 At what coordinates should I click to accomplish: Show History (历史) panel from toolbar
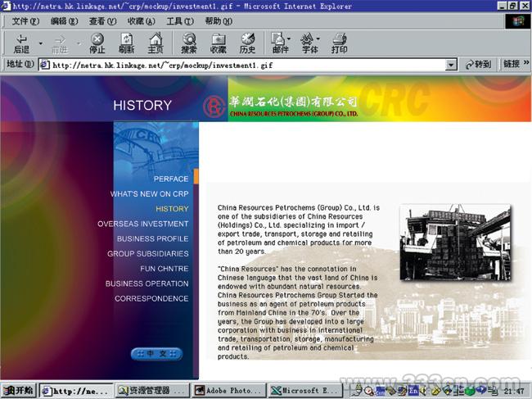247,43
